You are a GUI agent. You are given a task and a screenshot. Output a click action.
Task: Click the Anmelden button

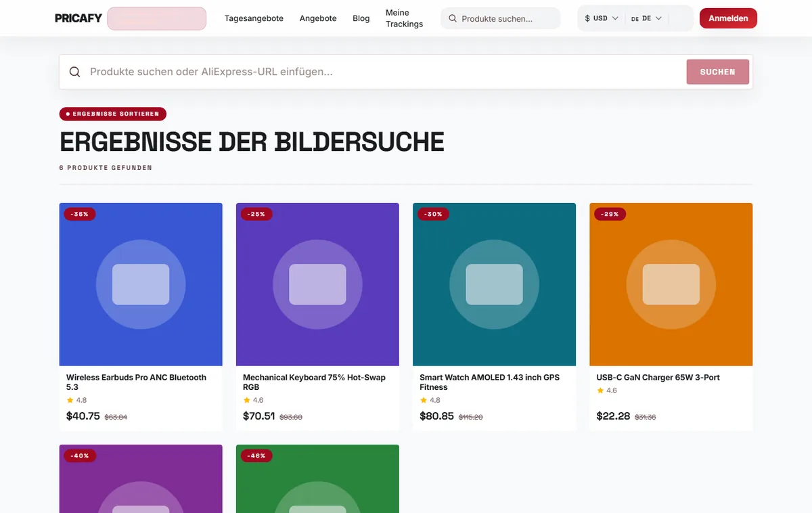(x=728, y=18)
